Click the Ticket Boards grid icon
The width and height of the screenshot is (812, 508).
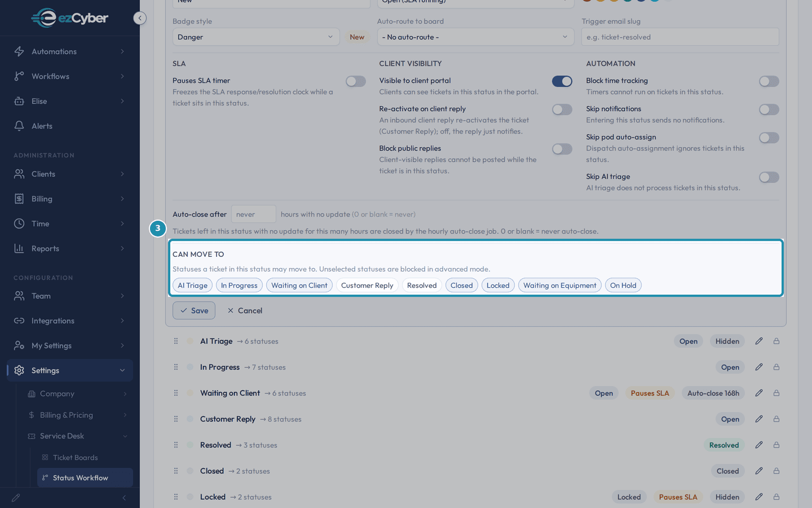point(45,457)
